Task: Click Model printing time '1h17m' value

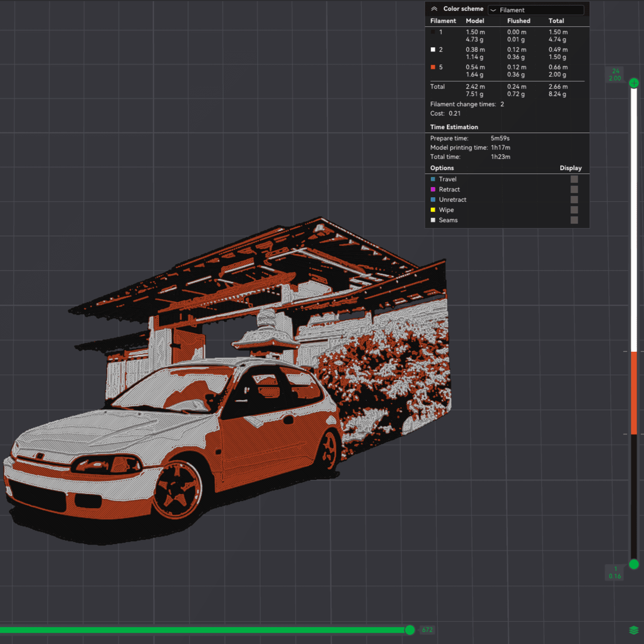Action: [x=500, y=148]
